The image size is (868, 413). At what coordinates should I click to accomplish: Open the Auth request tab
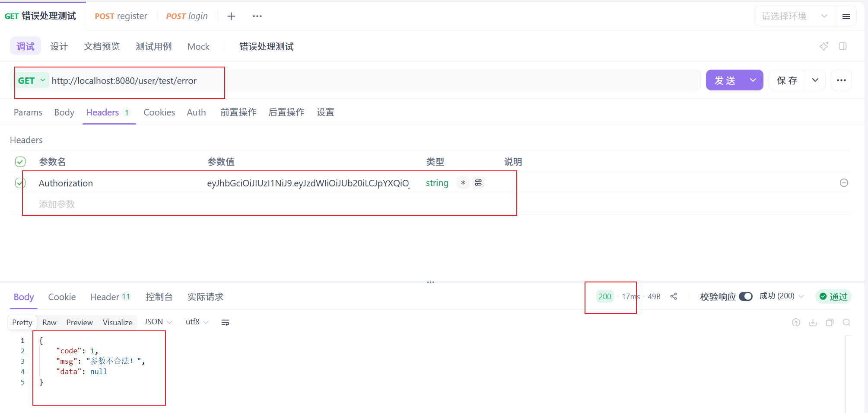click(196, 112)
